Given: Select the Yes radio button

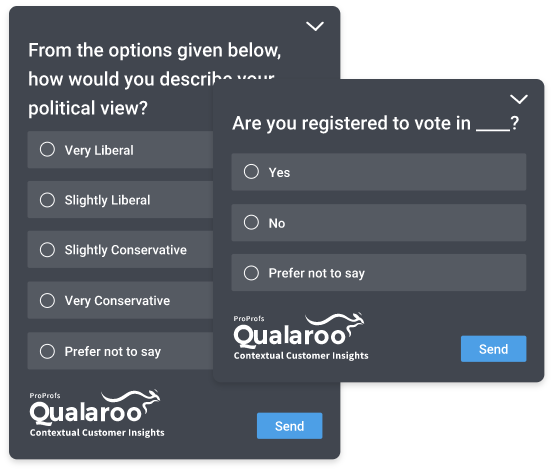Looking at the screenshot, I should [x=251, y=172].
